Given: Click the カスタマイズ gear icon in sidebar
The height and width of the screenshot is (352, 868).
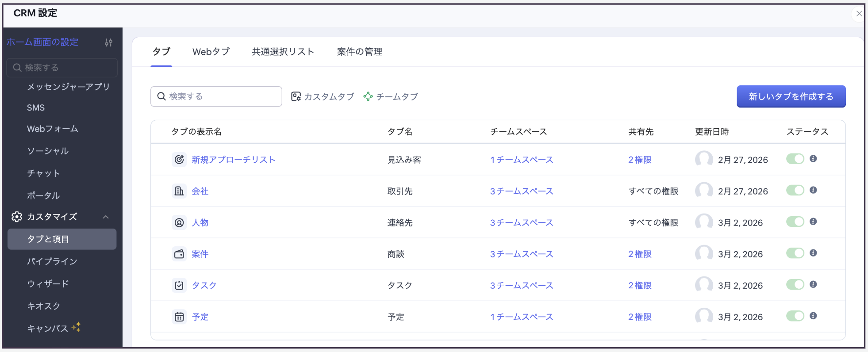Looking at the screenshot, I should tap(17, 217).
